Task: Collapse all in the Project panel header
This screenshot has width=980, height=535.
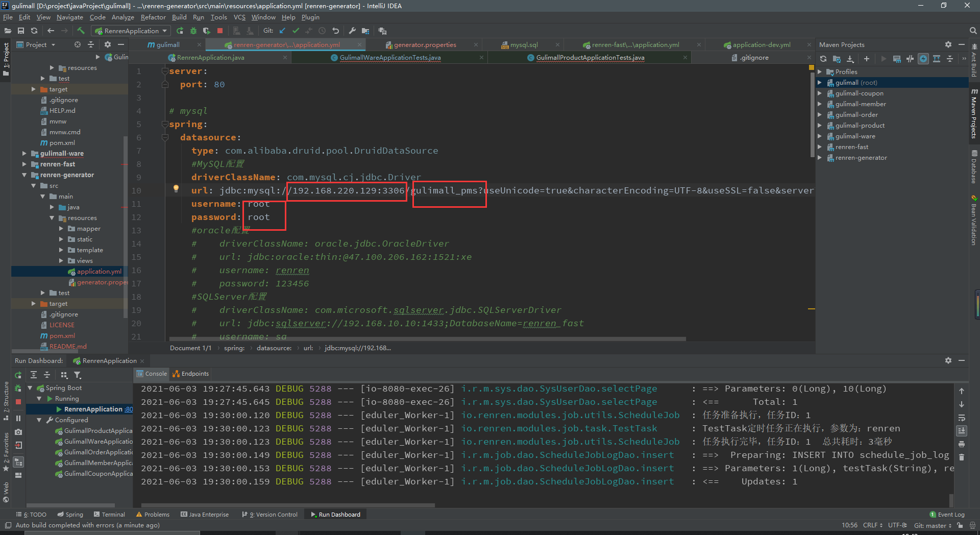Action: tap(91, 44)
